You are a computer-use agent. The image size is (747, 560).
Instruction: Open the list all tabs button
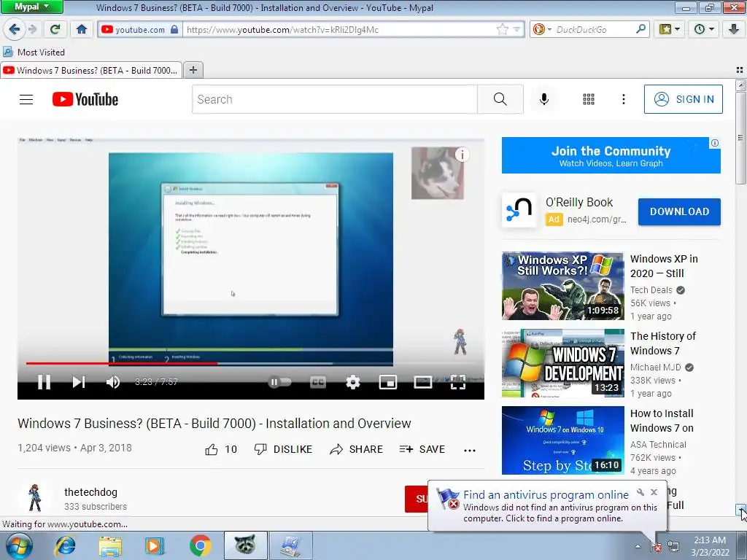pos(740,70)
